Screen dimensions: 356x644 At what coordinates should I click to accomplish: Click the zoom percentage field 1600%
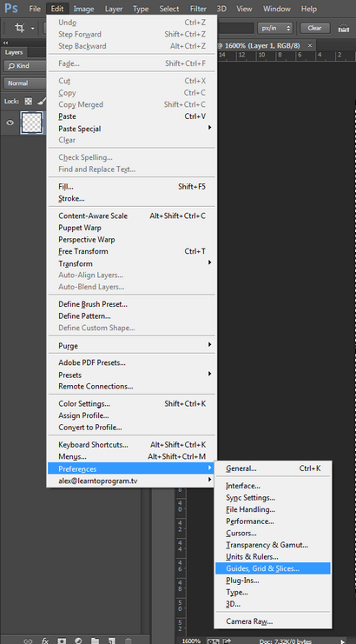(192, 641)
